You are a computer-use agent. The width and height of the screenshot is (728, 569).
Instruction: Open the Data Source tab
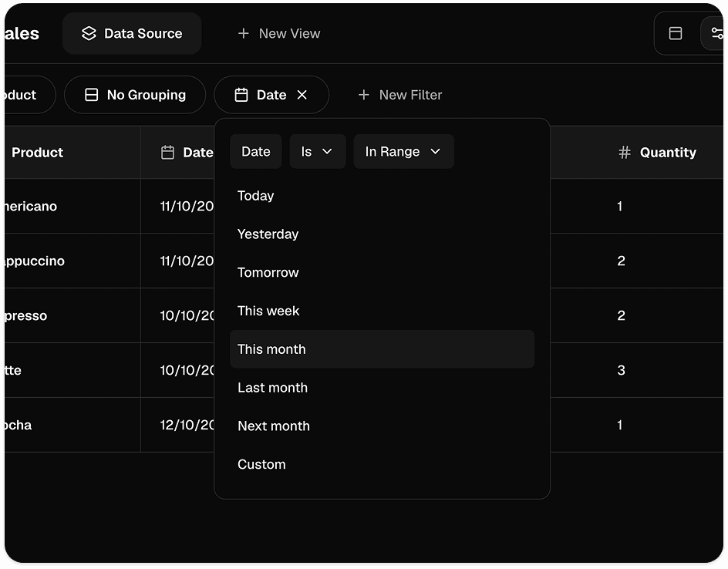click(x=132, y=33)
